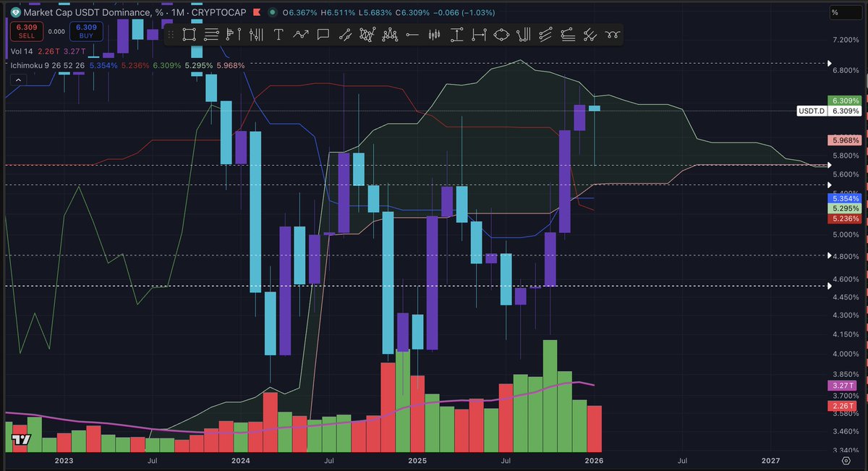
Task: Click the red 5.236% axis price tag
Action: pyautogui.click(x=843, y=218)
